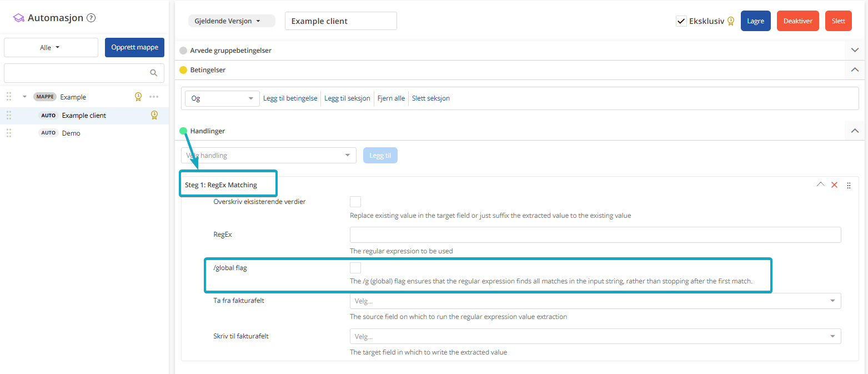Click into the RegEx input field
This screenshot has width=868, height=374.
(x=595, y=235)
